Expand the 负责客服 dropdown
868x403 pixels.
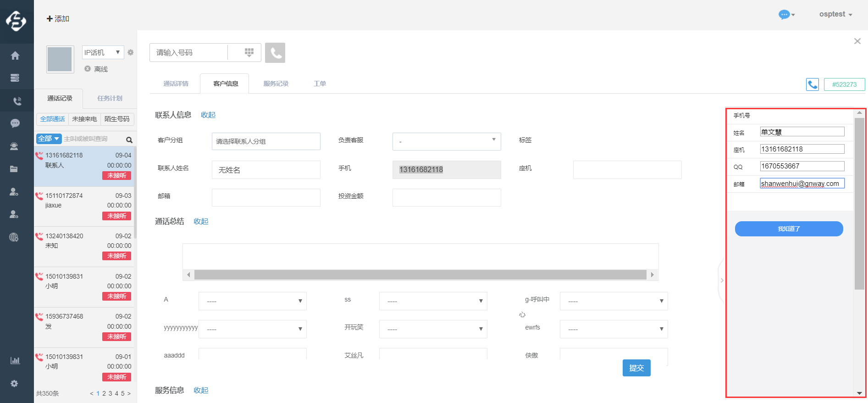click(x=446, y=141)
